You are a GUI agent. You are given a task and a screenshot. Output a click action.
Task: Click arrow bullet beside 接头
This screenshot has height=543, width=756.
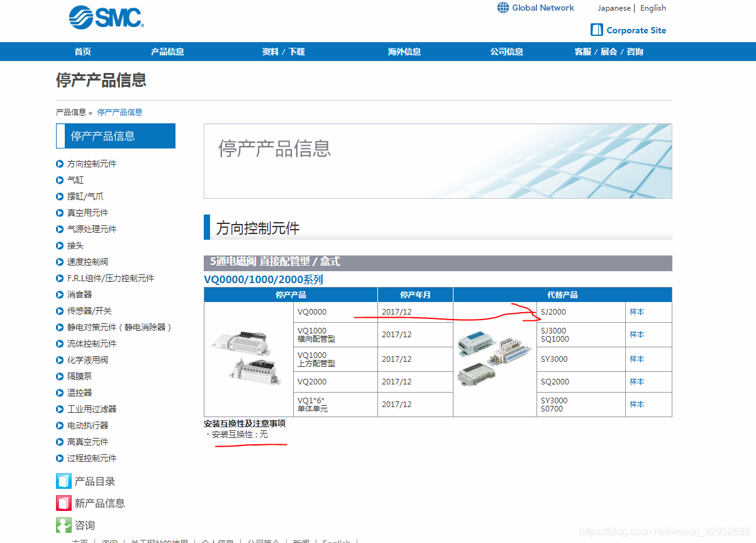coord(60,245)
